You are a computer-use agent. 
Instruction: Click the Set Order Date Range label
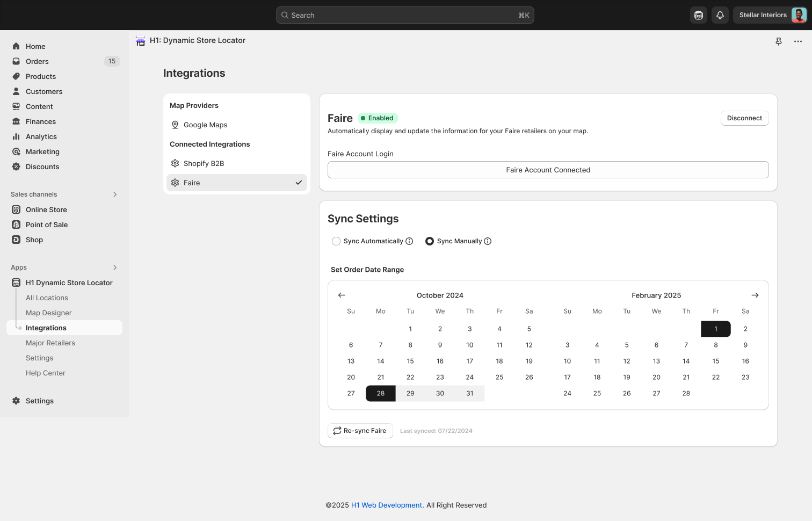367,270
